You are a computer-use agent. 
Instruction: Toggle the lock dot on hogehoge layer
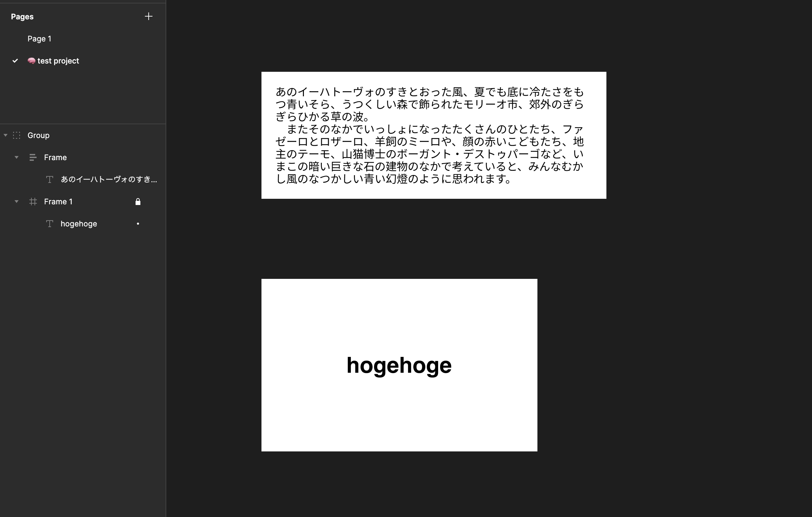pyautogui.click(x=138, y=224)
